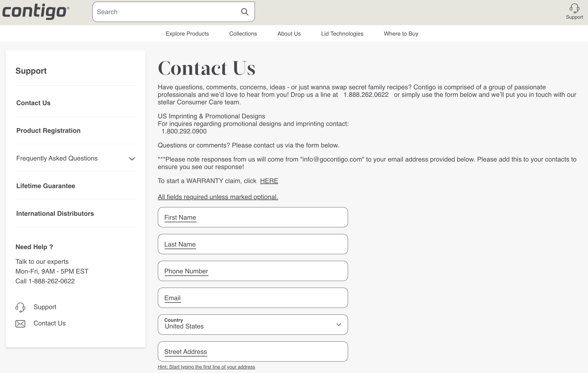Focus the First Name field
This screenshot has height=373, width=588.
[253, 217]
